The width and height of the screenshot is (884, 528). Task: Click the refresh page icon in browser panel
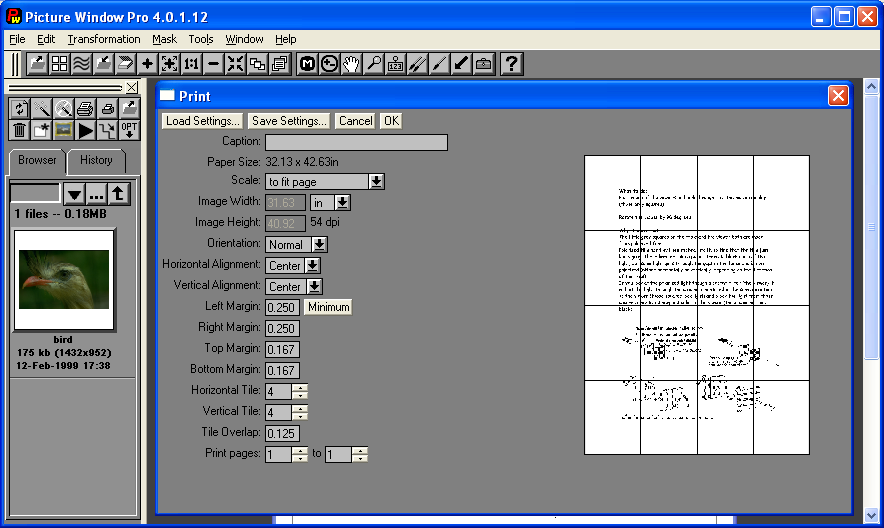19,108
